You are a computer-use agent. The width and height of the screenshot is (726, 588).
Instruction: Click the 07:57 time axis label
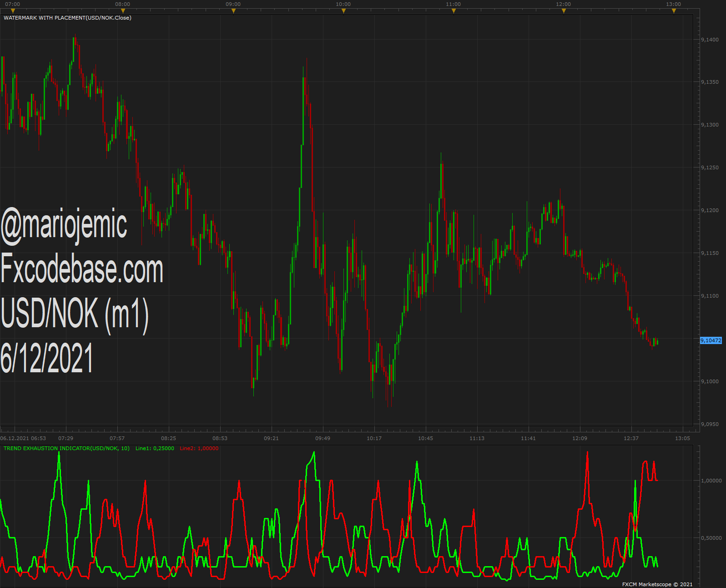(x=117, y=438)
